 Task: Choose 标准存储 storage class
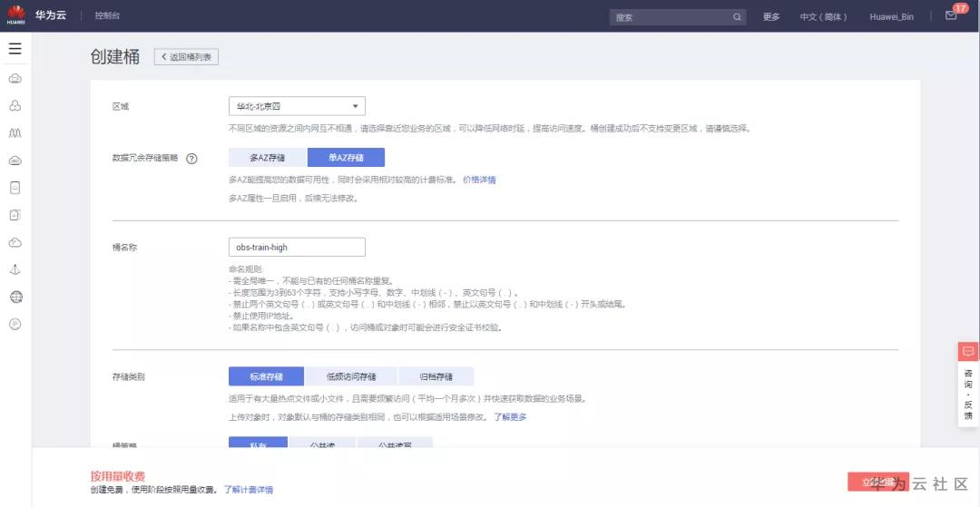tap(266, 376)
